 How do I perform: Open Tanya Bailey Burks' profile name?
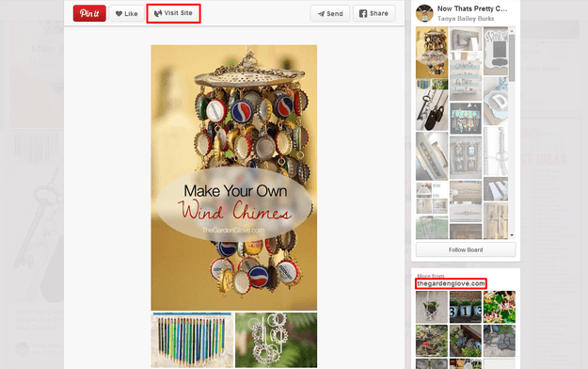[466, 19]
